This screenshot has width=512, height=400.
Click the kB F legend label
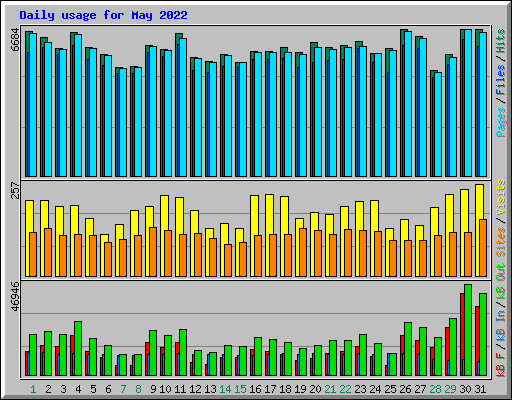coord(501,365)
